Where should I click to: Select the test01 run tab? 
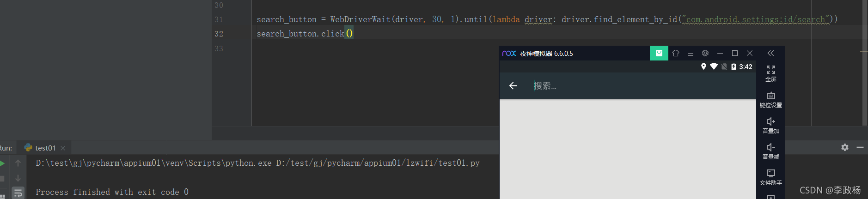[x=45, y=148]
